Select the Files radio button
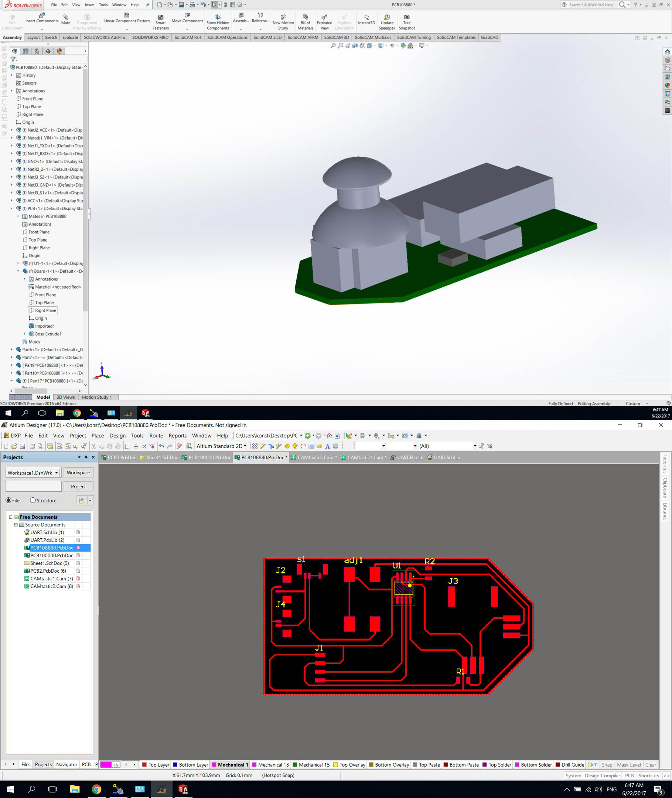 8,500
